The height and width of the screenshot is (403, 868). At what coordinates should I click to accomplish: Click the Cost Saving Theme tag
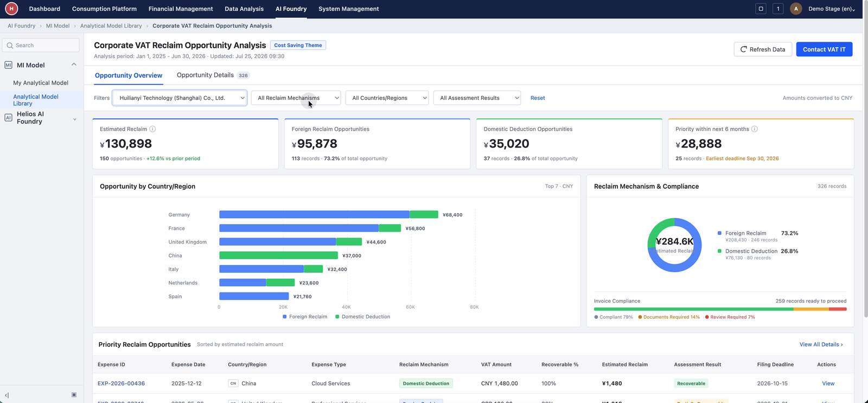pos(298,46)
